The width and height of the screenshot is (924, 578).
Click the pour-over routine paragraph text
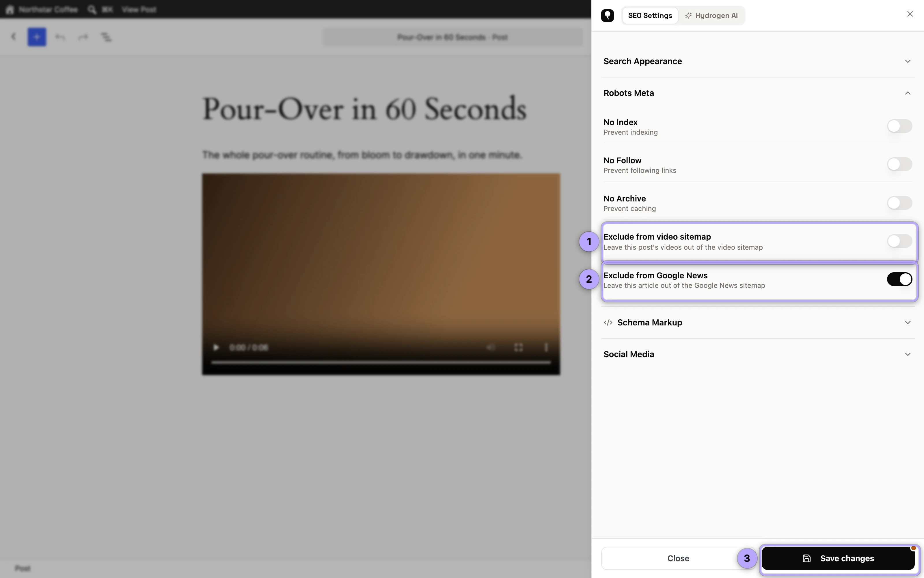pyautogui.click(x=362, y=155)
